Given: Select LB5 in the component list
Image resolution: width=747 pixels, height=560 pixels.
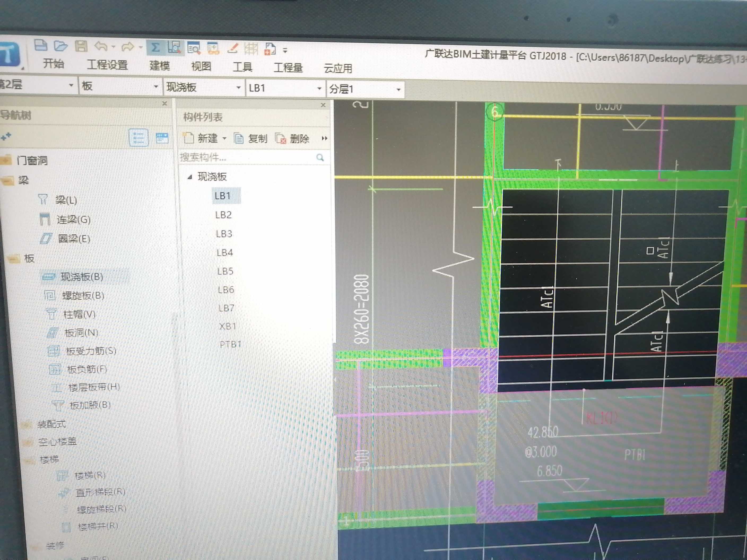Looking at the screenshot, I should [x=225, y=271].
